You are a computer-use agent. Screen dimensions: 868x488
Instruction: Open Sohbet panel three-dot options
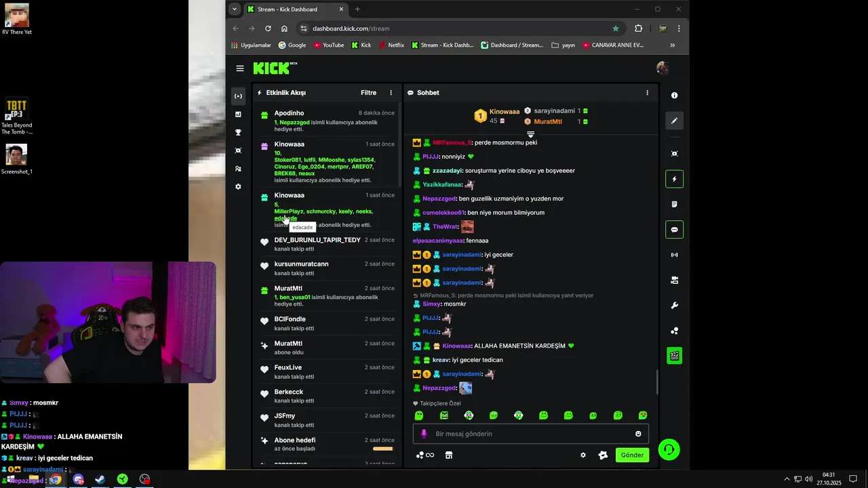coord(647,93)
